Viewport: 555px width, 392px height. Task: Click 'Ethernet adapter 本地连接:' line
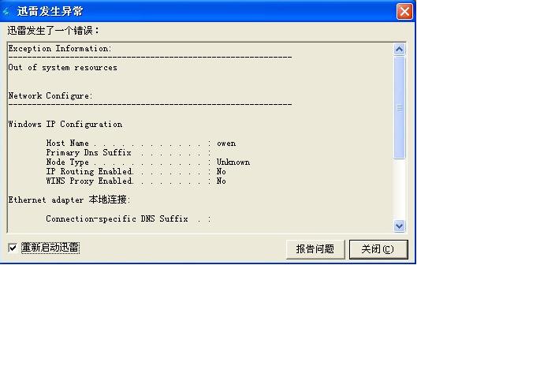[x=69, y=200]
